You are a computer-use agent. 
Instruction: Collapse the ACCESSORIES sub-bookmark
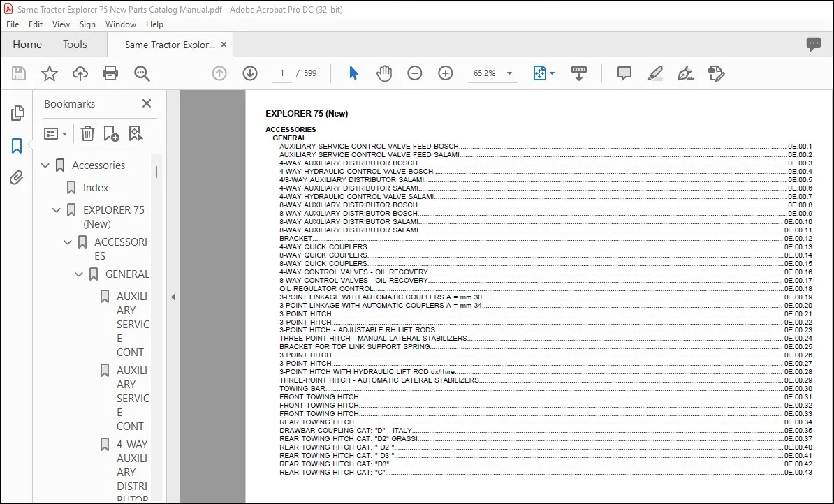click(x=68, y=242)
